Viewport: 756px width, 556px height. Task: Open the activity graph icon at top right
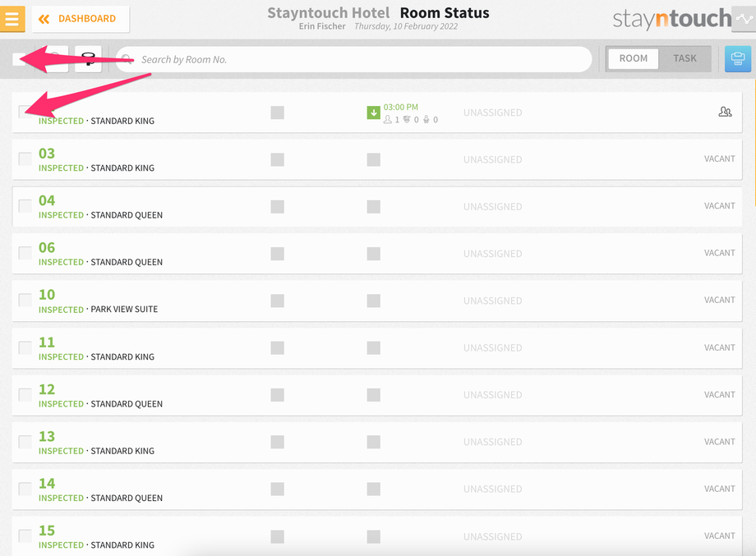click(745, 19)
